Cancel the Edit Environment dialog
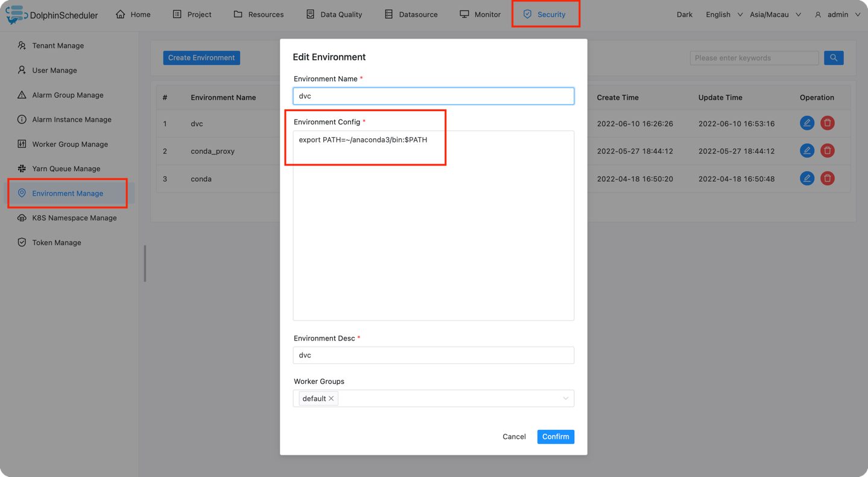The height and width of the screenshot is (477, 868). (514, 437)
